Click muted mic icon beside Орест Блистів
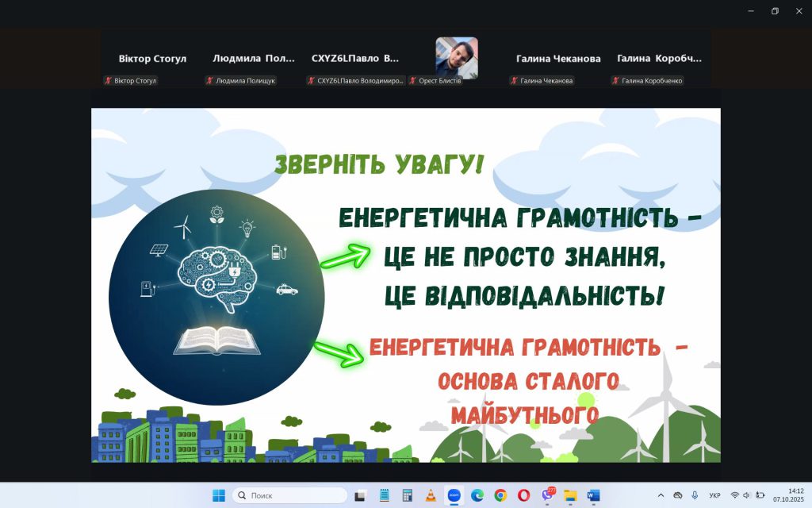The image size is (812, 508). click(412, 80)
